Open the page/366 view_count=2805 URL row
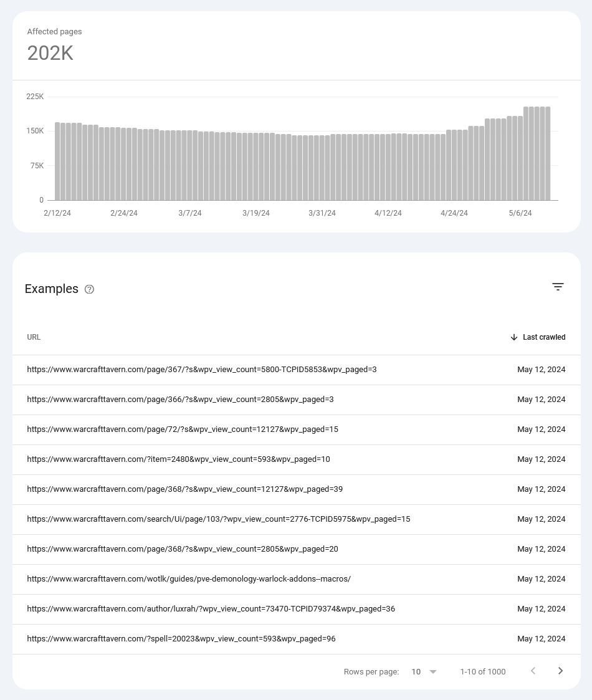Screen dimensions: 592x700 coord(297,400)
